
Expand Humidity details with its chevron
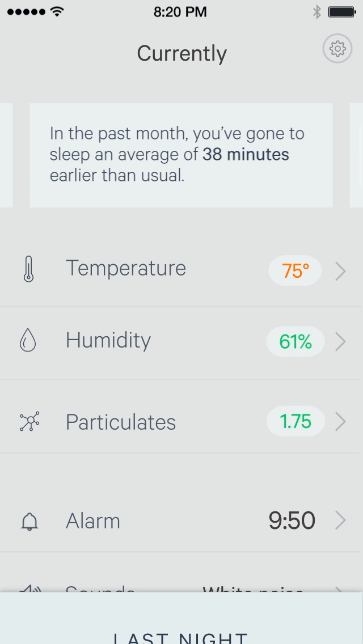(x=340, y=342)
